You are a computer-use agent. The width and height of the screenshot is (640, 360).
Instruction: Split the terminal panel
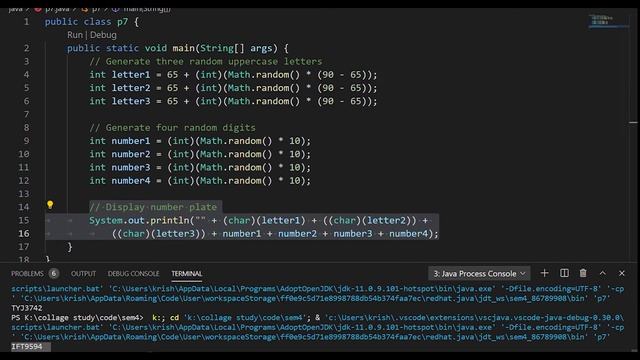tap(564, 273)
